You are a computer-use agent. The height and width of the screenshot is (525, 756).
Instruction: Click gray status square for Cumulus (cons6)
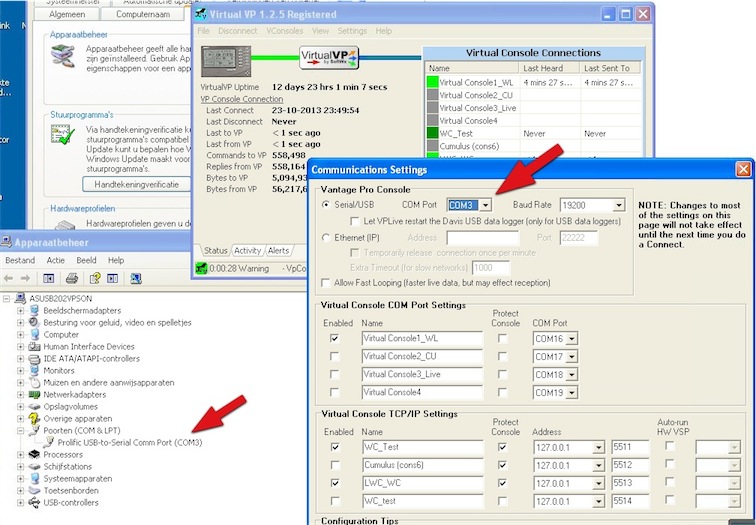point(432,146)
